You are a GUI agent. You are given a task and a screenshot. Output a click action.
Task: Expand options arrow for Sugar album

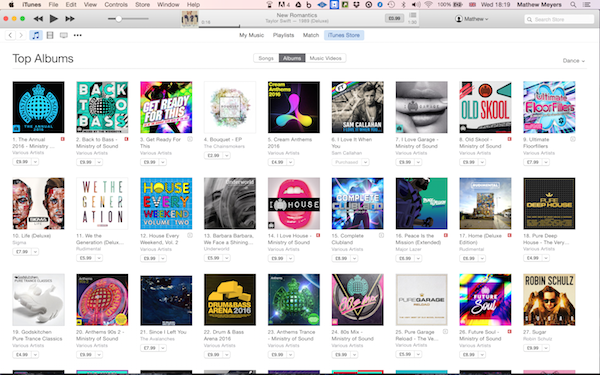[546, 348]
